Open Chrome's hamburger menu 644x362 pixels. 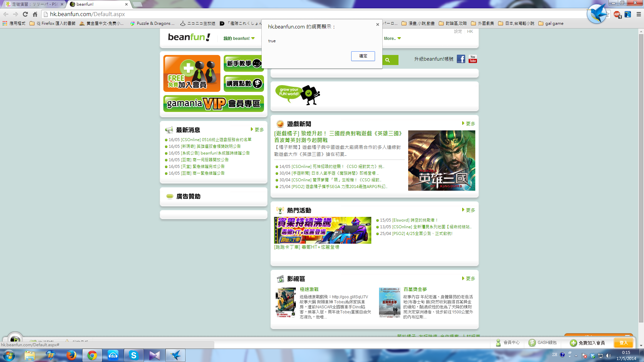point(639,14)
